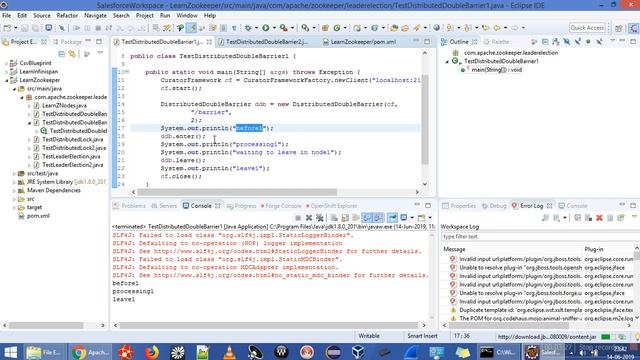Click the green Run toolbar button
The width and height of the screenshot is (640, 360).
pos(265,28)
